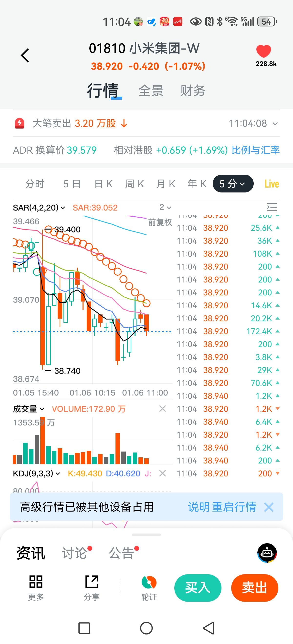Expand the KDJ(9,3,3) indicator selector
293x644 pixels.
click(36, 473)
